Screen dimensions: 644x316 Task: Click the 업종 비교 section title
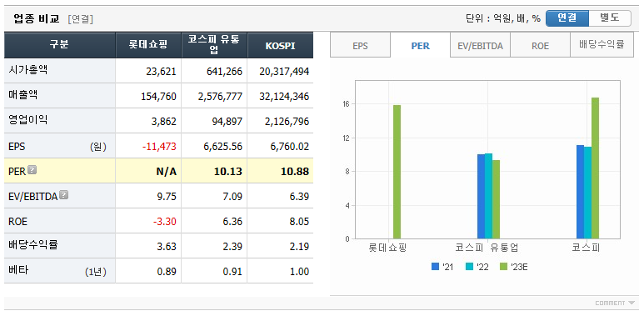coord(37,18)
